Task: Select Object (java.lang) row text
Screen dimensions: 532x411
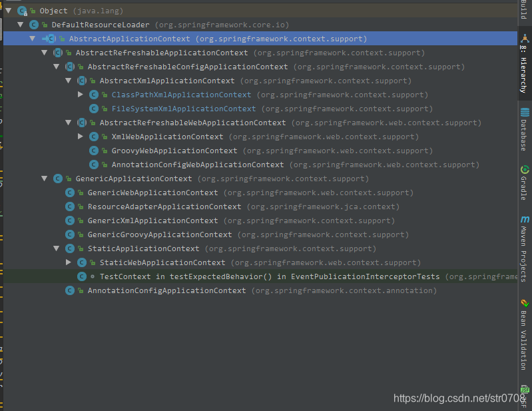Action: 81,11
